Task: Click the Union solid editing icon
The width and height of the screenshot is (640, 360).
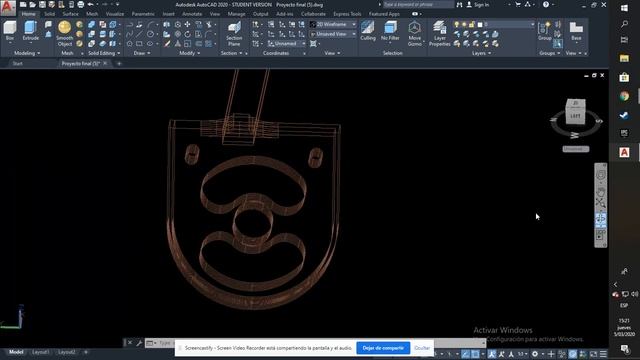Action: pyautogui.click(x=91, y=24)
